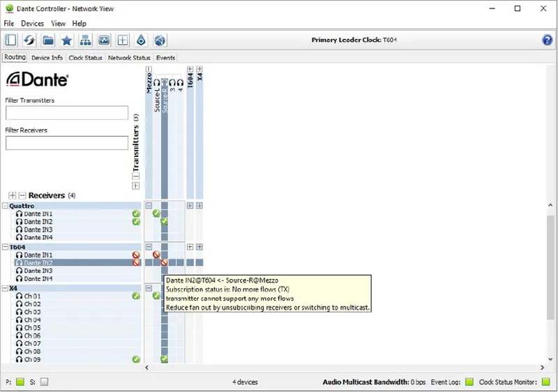Click the Clock Status Monitor green indicator

point(546,382)
